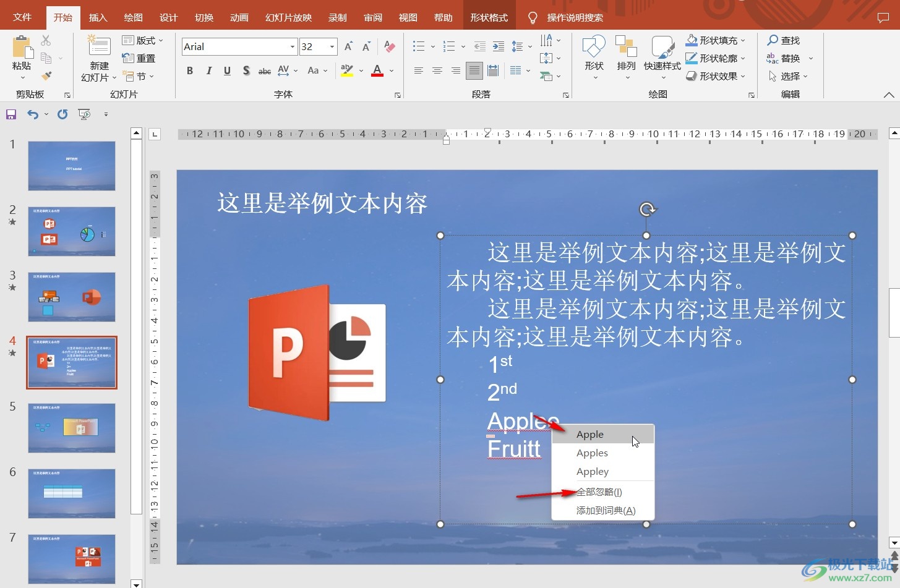
Task: Click the font color red A swatch
Action: click(377, 70)
